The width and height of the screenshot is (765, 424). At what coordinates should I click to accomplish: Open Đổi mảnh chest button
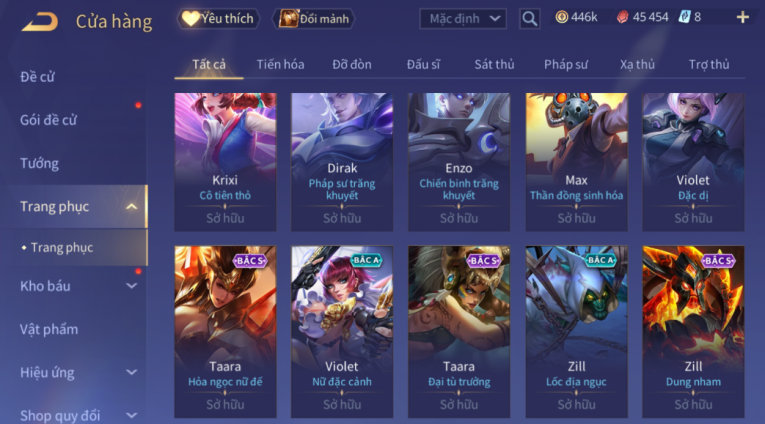click(x=314, y=19)
